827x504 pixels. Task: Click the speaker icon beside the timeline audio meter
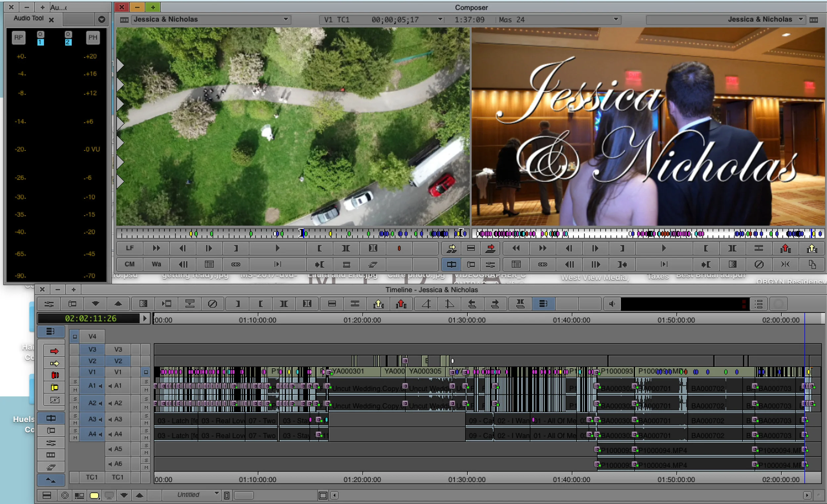(x=612, y=304)
